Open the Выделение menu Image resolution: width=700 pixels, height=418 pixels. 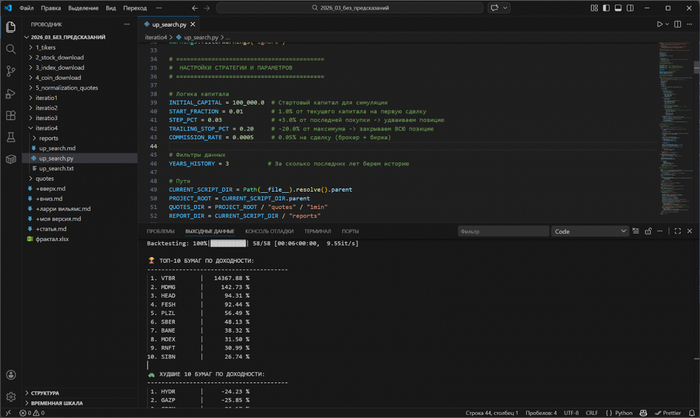tap(83, 8)
